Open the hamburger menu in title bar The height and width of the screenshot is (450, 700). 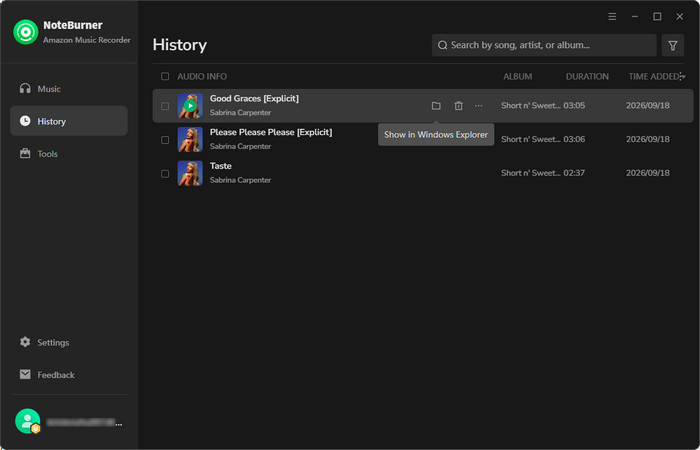(x=612, y=17)
